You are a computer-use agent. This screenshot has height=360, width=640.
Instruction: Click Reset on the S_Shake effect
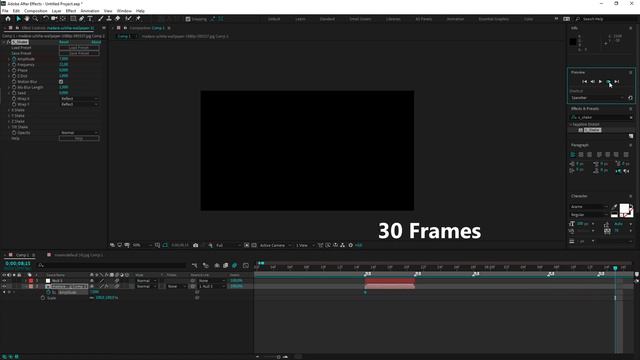64,42
